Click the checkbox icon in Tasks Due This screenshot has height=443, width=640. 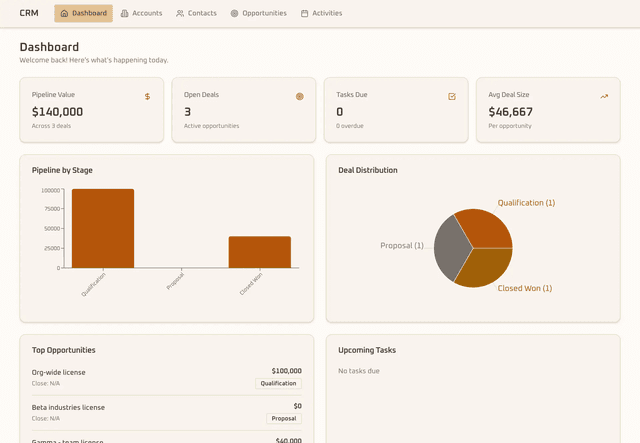(452, 97)
